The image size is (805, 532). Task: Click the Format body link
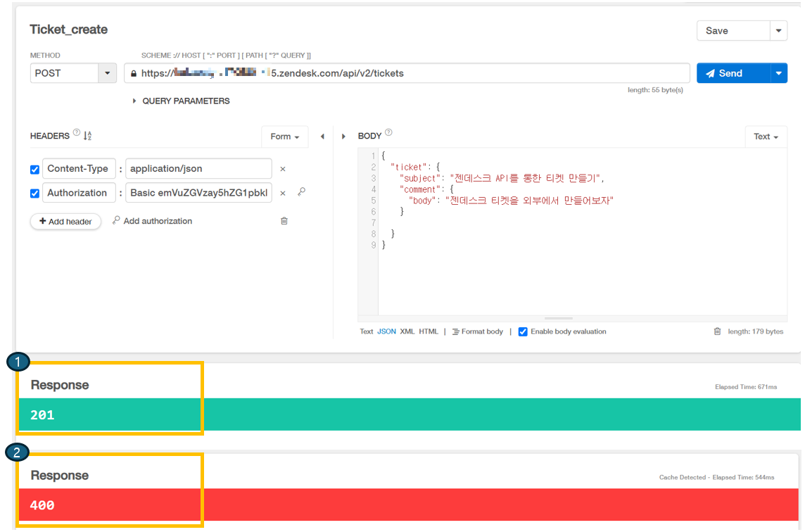(x=478, y=331)
